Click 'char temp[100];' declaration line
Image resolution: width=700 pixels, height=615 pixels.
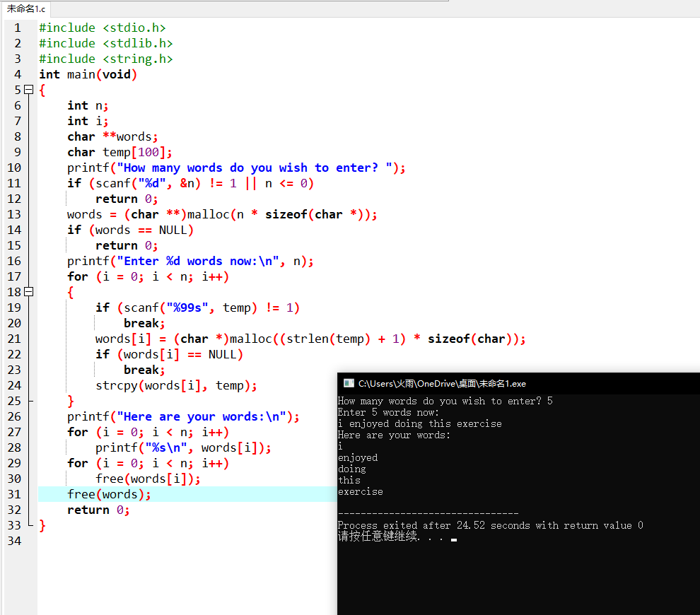pyautogui.click(x=119, y=152)
